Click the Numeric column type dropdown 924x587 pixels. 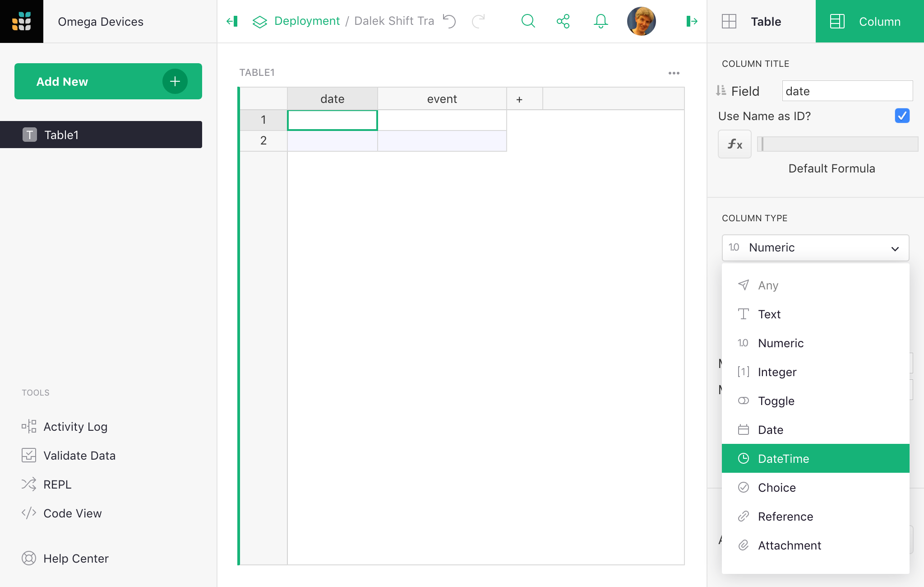click(x=815, y=247)
